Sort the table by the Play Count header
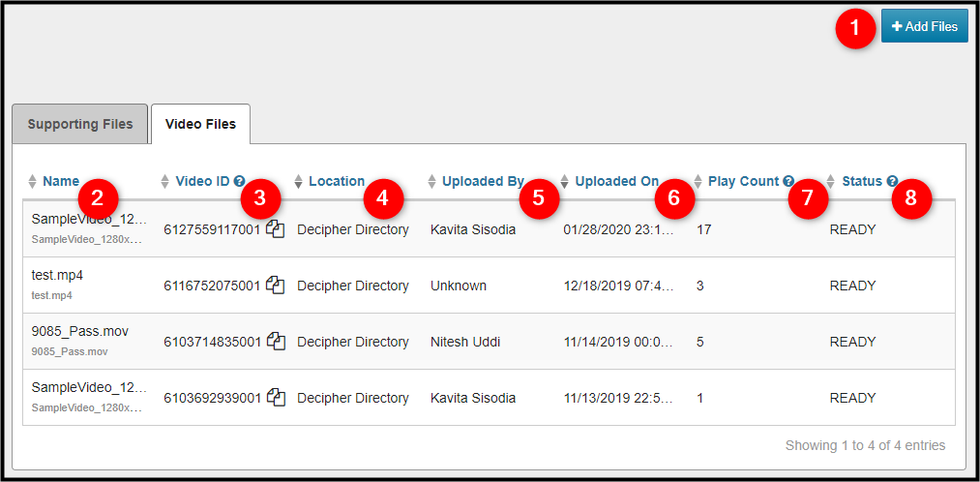Screen dimensions: 980x482 pyautogui.click(x=744, y=181)
